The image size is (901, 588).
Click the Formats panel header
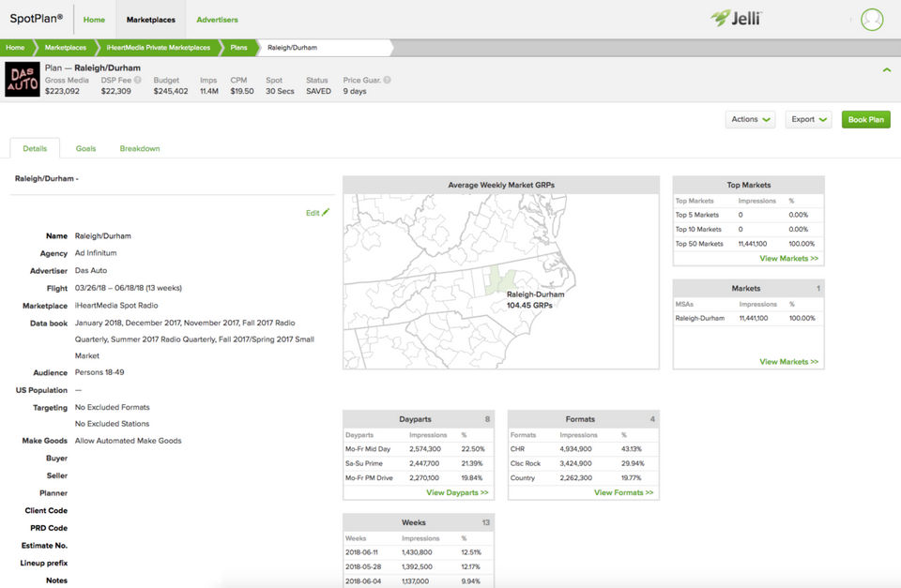pyautogui.click(x=583, y=419)
